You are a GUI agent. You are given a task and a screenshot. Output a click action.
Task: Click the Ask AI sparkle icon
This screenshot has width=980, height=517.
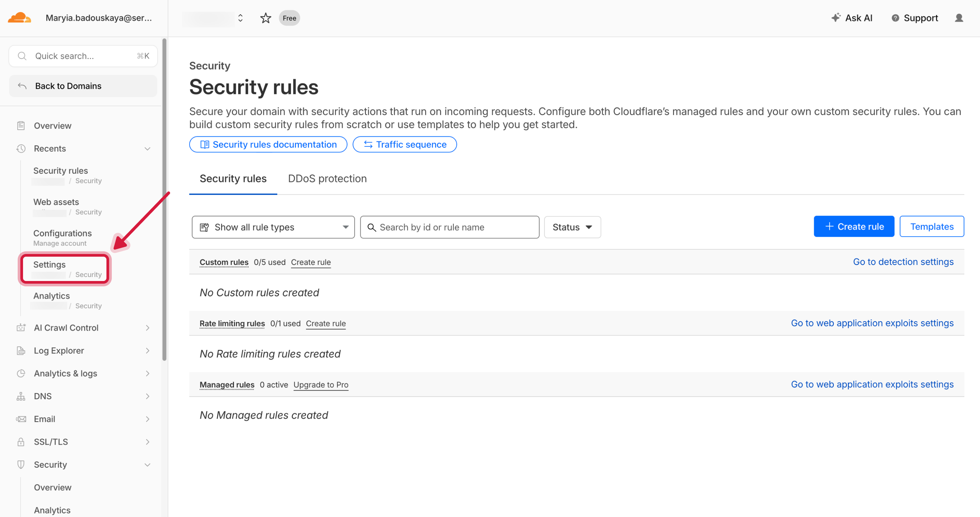tap(836, 17)
